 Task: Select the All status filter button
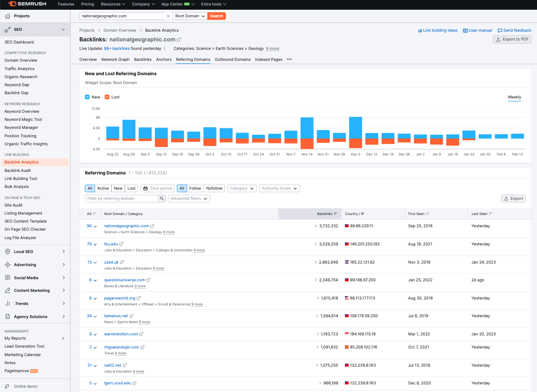click(90, 188)
